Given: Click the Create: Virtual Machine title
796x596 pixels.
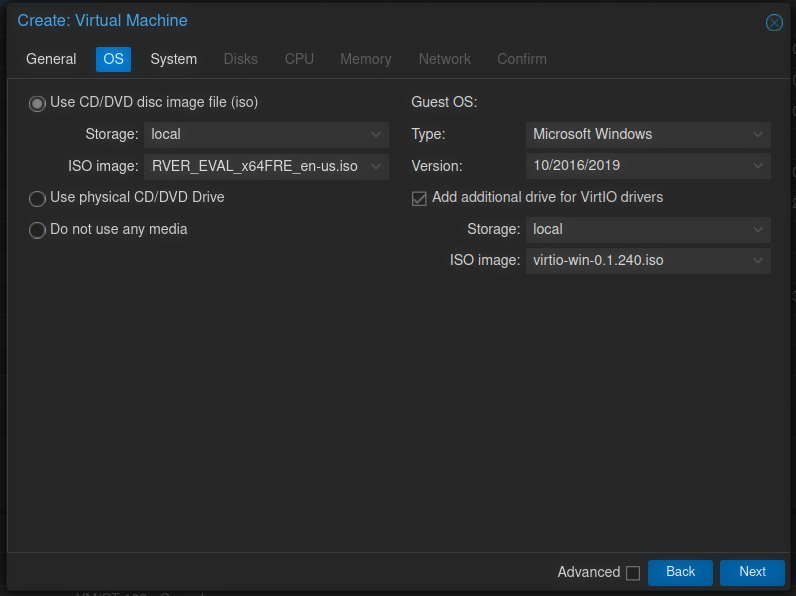Looking at the screenshot, I should 103,21.
